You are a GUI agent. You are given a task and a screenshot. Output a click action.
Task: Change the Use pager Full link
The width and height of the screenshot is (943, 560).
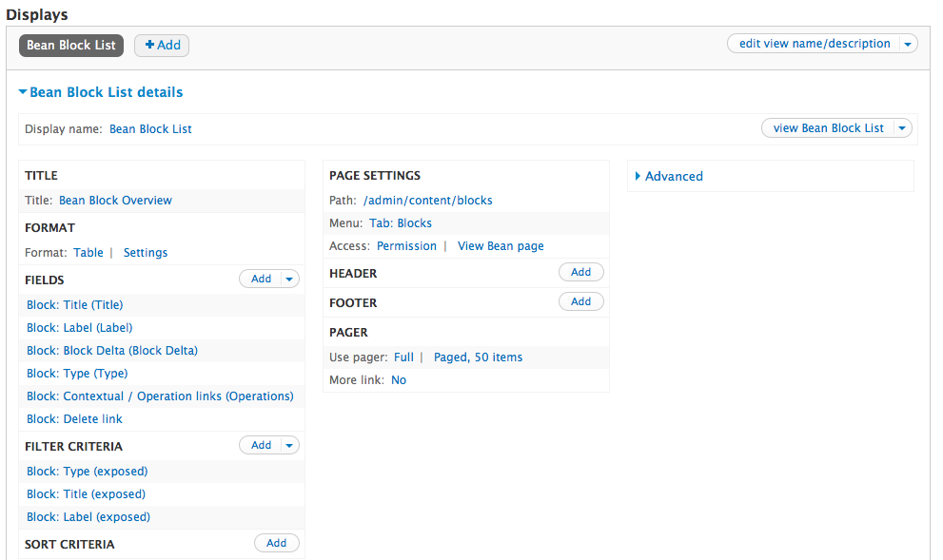point(403,357)
